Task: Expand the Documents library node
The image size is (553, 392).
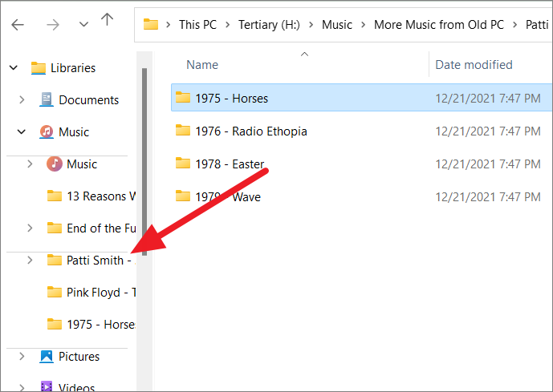Action: pos(22,99)
